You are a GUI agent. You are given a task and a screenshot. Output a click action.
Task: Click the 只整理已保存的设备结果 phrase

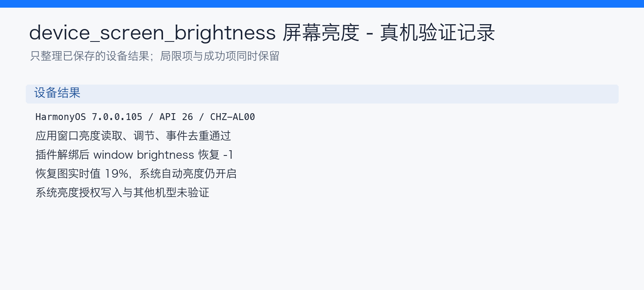pyautogui.click(x=90, y=56)
